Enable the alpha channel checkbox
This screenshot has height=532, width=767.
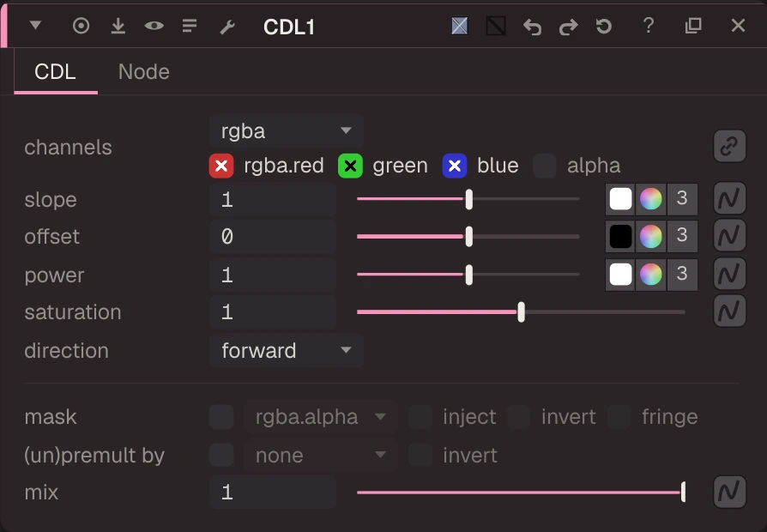(x=545, y=166)
